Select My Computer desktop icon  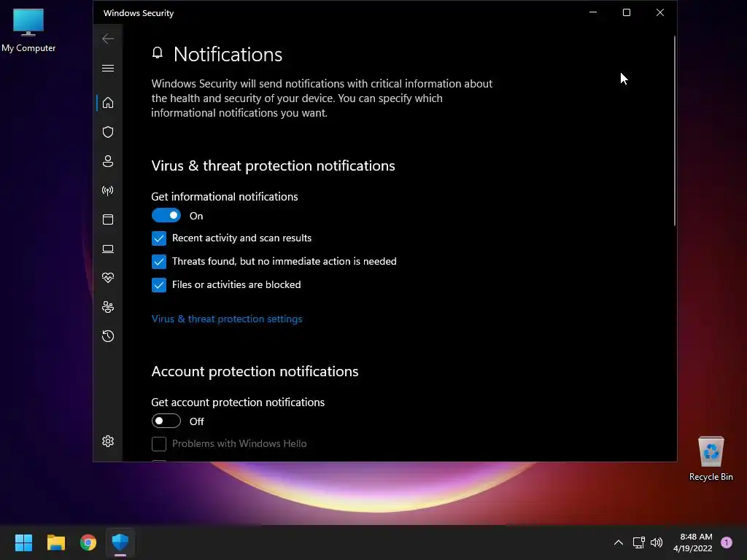point(28,31)
